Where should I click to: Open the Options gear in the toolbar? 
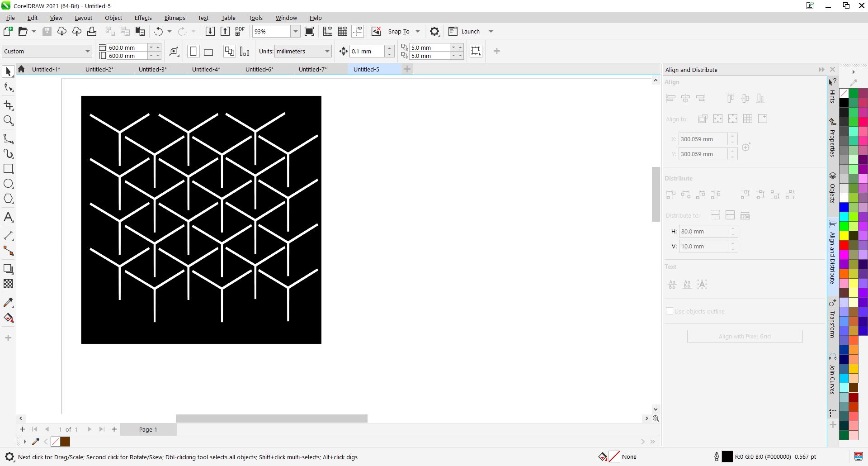434,31
